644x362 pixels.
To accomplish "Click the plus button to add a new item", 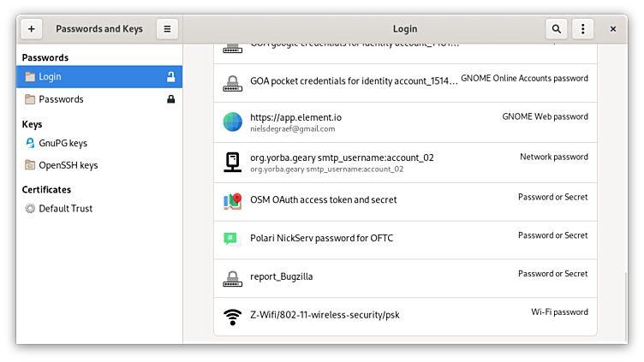I will [32, 29].
